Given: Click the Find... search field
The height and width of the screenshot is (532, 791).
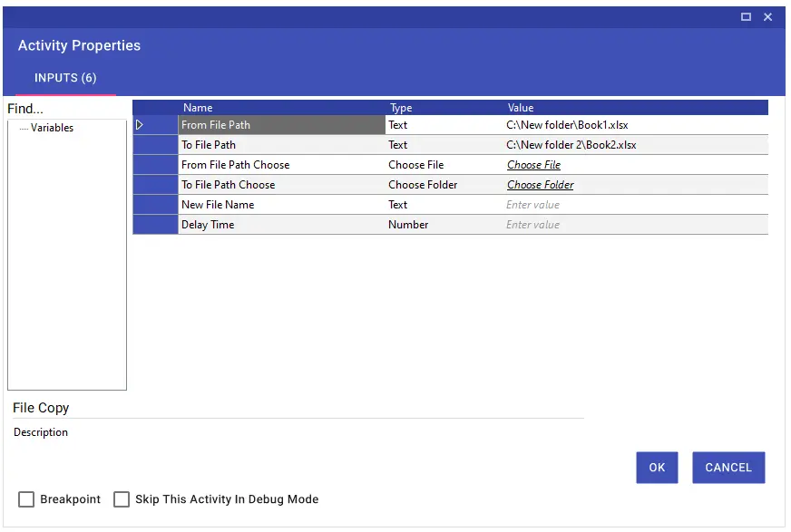Looking at the screenshot, I should point(66,109).
